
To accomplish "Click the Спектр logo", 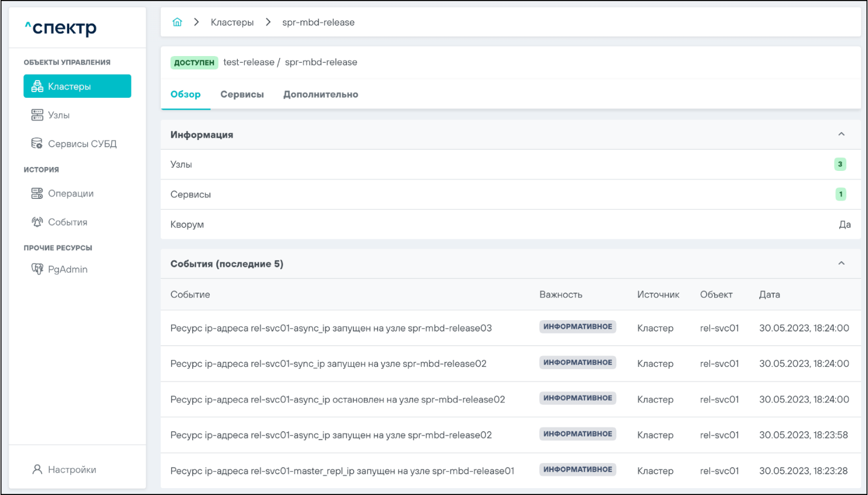I will point(61,27).
